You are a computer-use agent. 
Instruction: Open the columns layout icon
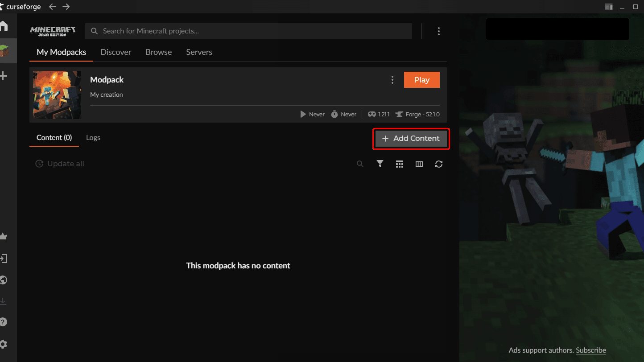[x=419, y=164]
